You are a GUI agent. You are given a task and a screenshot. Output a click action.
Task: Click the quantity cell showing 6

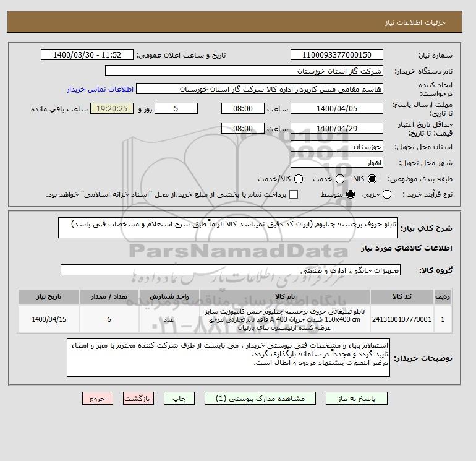(109, 319)
